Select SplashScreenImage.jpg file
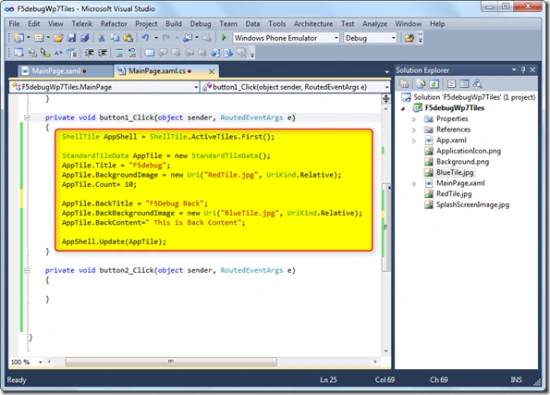The height and width of the screenshot is (395, 550). coord(472,205)
